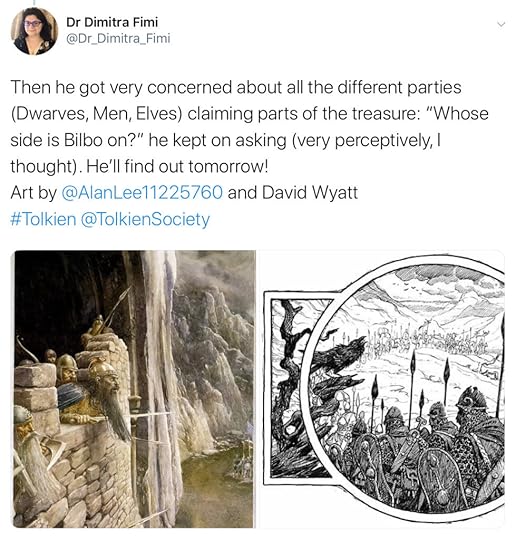Open the black-and-white ink illustration thumbnail

(382, 388)
